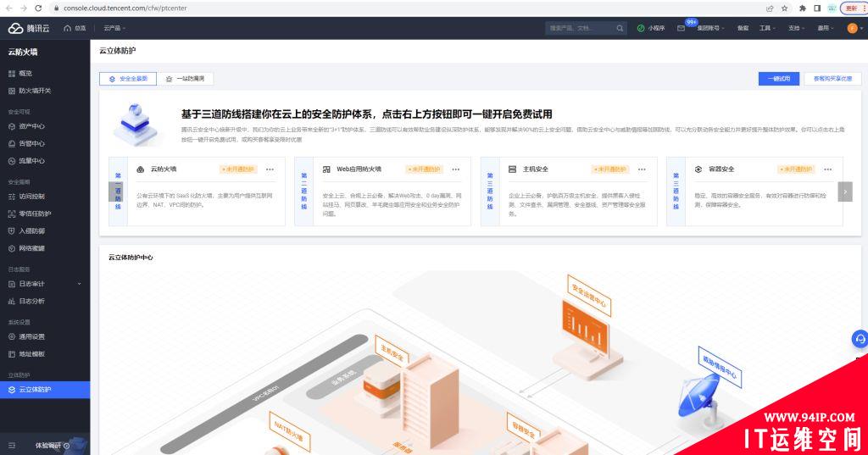Click the 零信任防护 sidebar icon
The height and width of the screenshot is (455, 868).
pos(12,214)
